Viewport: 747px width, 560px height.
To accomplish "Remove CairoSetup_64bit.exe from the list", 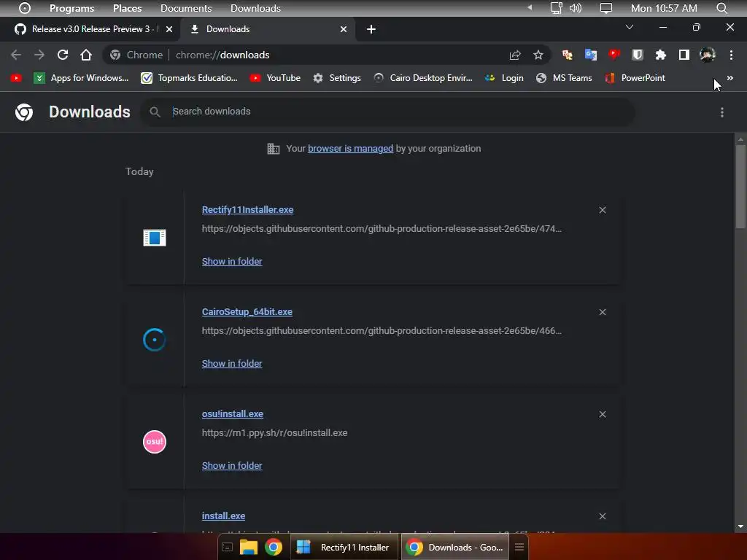I will 602,312.
